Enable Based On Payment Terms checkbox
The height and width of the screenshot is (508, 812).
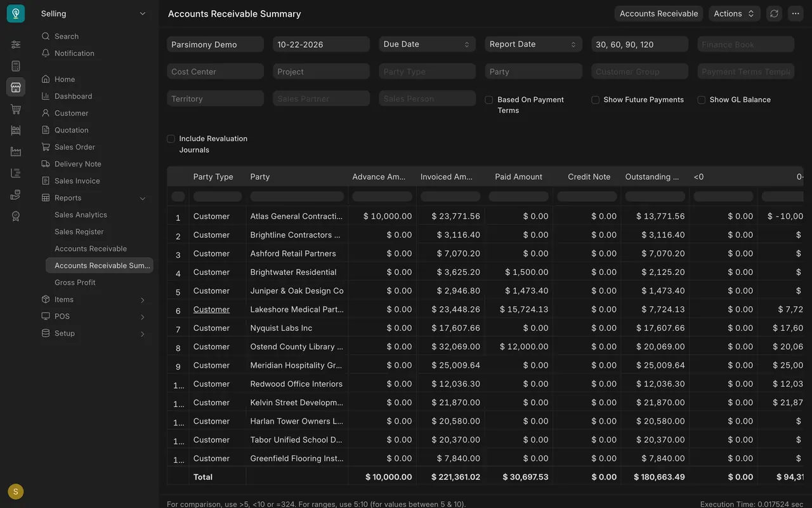(489, 100)
